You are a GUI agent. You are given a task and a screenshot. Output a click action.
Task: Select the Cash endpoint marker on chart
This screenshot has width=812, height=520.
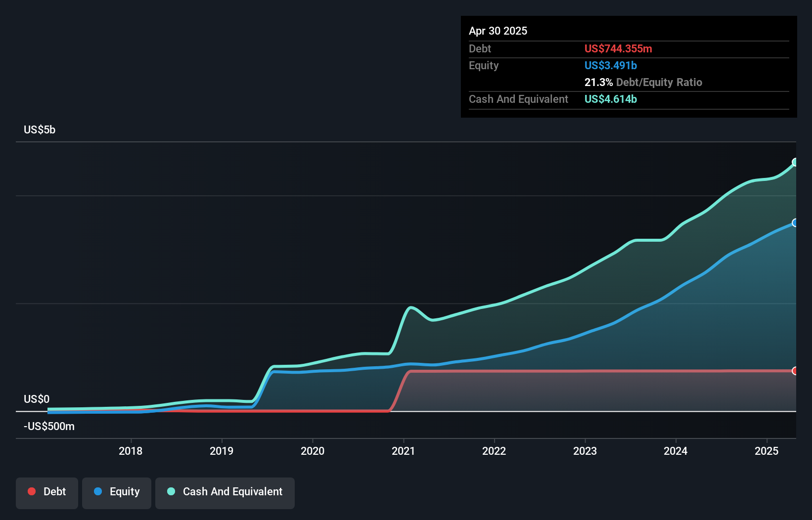pos(795,162)
